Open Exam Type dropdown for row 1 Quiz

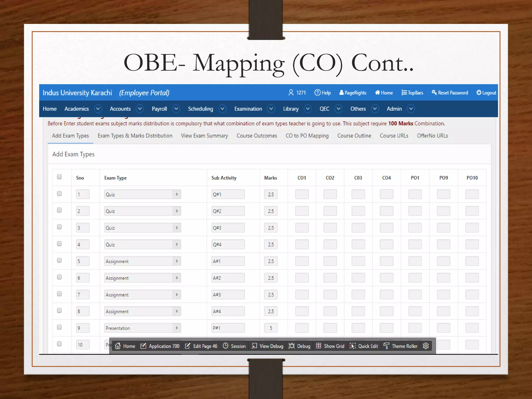[x=143, y=194]
